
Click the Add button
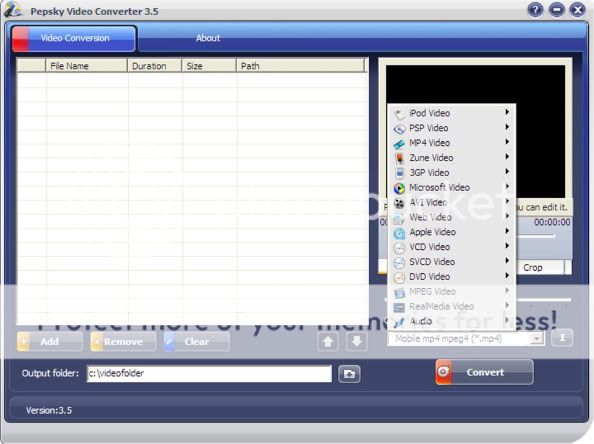click(50, 342)
